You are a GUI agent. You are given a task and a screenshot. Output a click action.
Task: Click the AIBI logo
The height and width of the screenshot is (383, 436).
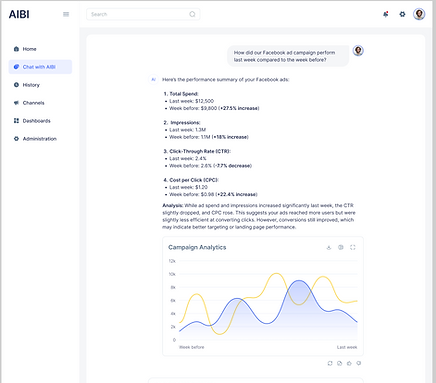pos(19,14)
